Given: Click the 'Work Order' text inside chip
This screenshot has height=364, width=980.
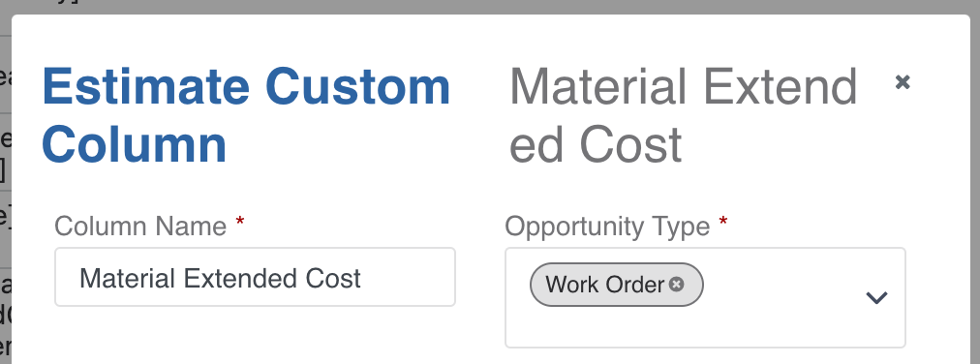Looking at the screenshot, I should coord(604,286).
